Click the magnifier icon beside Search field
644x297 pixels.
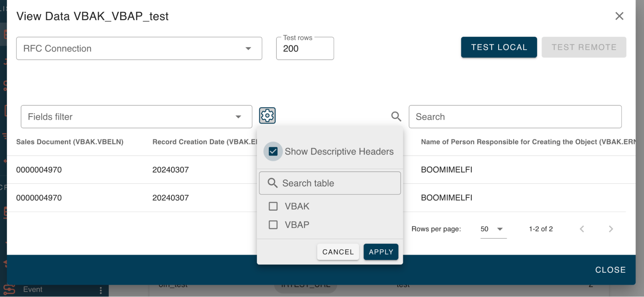point(396,117)
